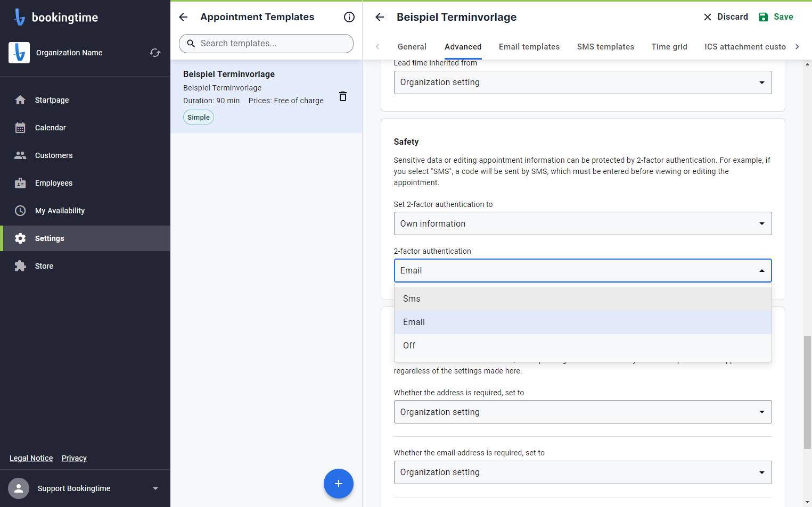Screen dimensions: 812x507
Task: Discard changes to the template
Action: (725, 17)
